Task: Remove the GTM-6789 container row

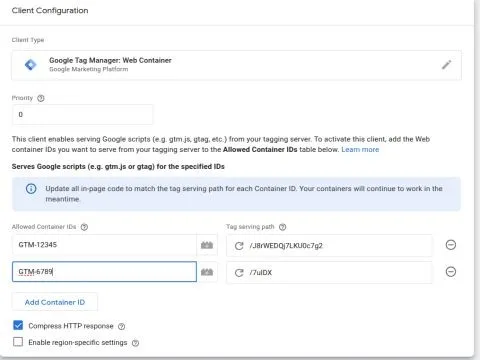Action: click(x=451, y=272)
